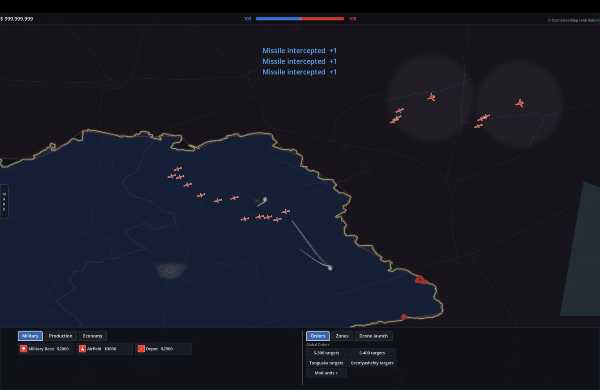Viewport: 600px width, 390px height.
Task: Click the interceptor missile head at trail end
Action: click(330, 268)
